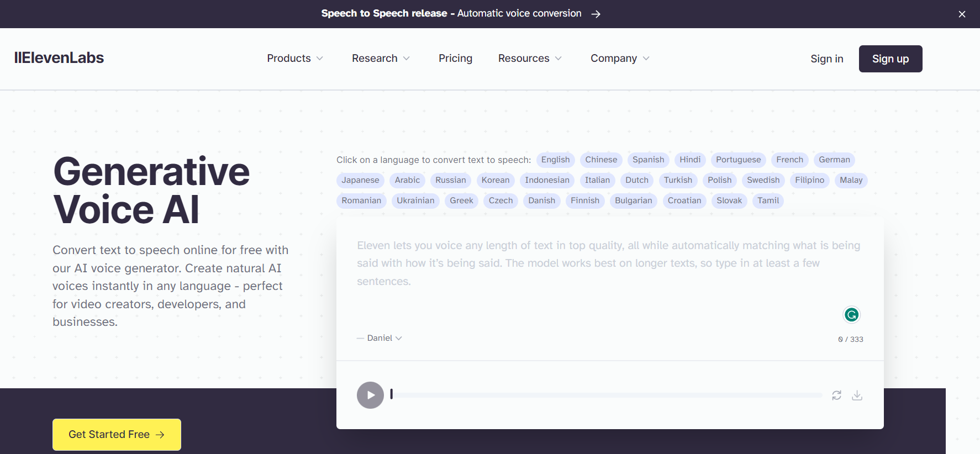Switch to Finnish language

585,200
